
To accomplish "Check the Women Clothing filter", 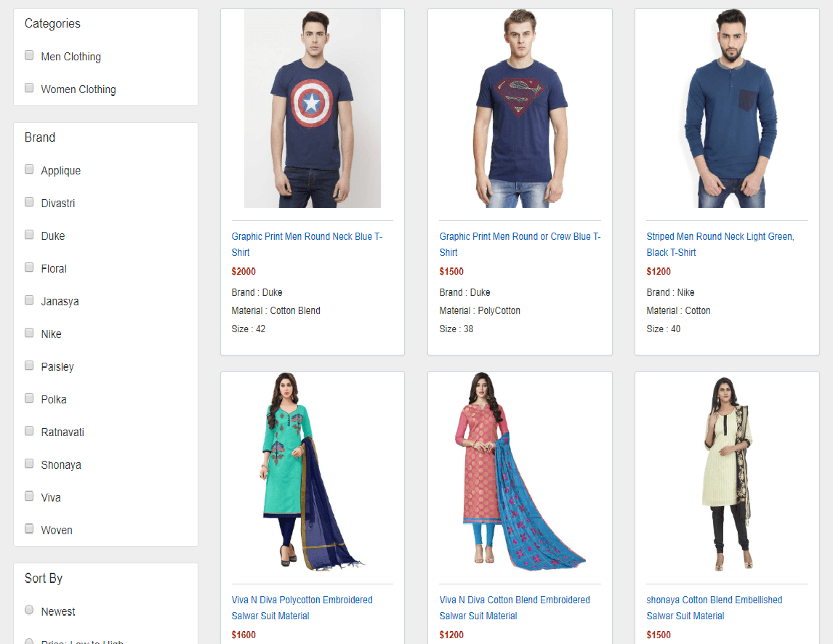I will (x=29, y=88).
